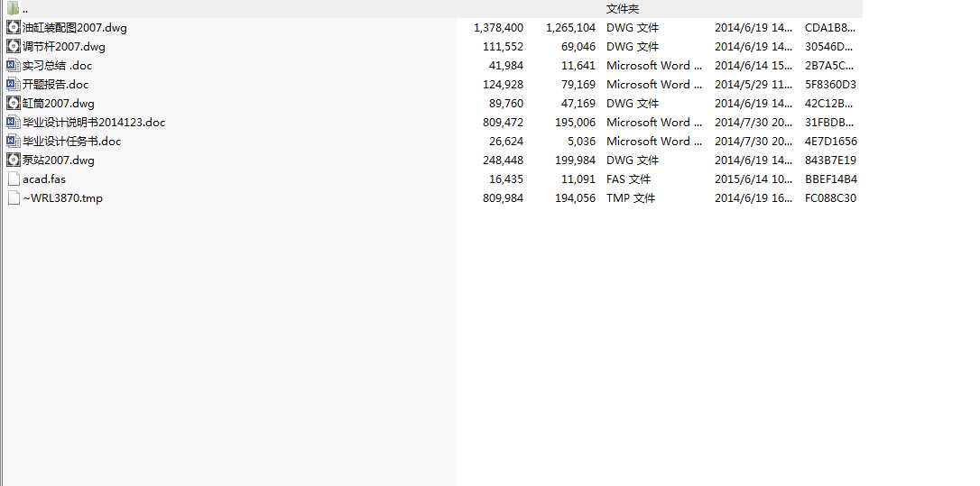Click the TMP 文件 type entry
This screenshot has width=980, height=486.
pyautogui.click(x=630, y=198)
